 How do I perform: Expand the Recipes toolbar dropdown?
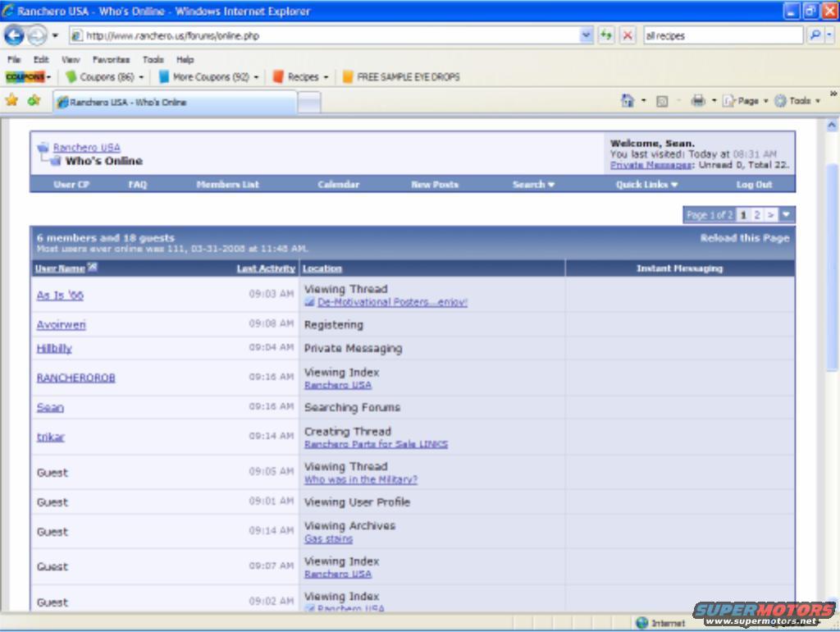point(326,77)
